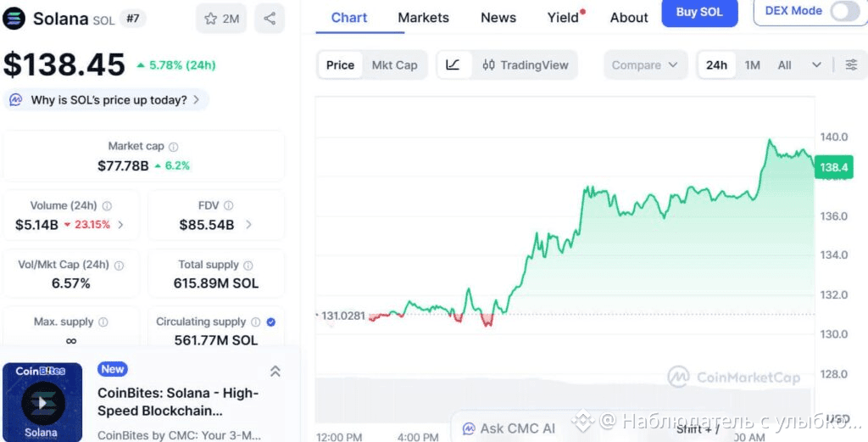Open the Markets tab
868x442 pixels.
click(x=424, y=17)
